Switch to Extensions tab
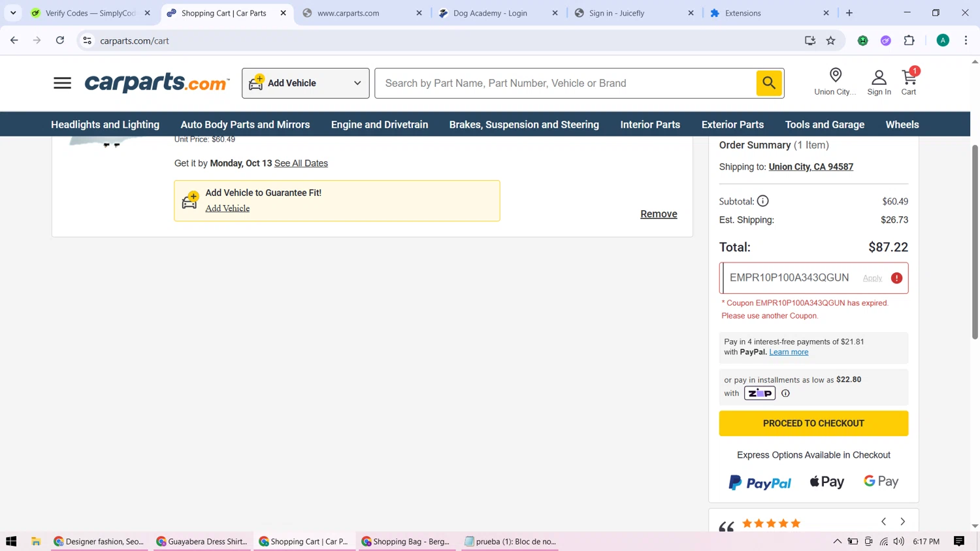Screen dimensions: 980x551 (771, 13)
